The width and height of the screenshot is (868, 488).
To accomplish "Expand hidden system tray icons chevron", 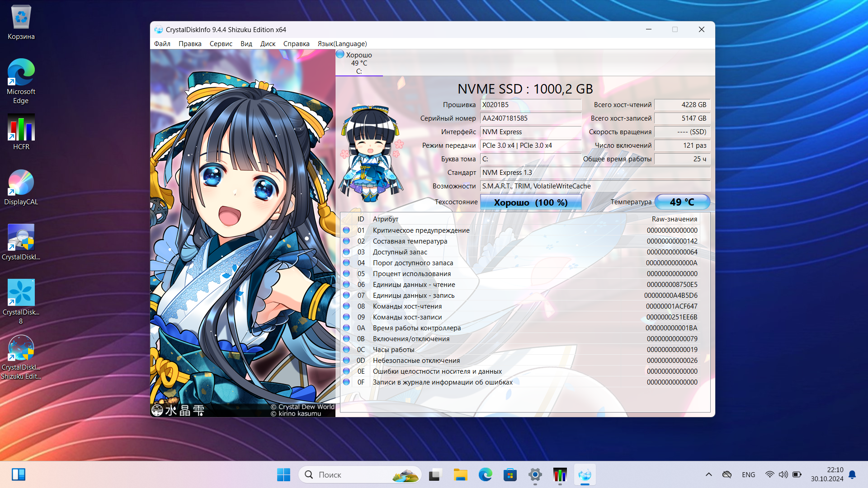I will [708, 474].
